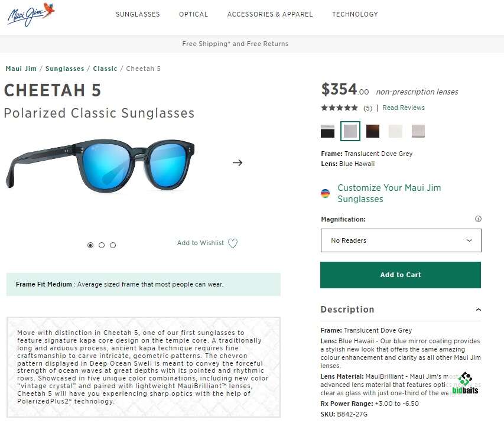Open the Read Reviews link
Screen dimensions: 504x423
(404, 108)
